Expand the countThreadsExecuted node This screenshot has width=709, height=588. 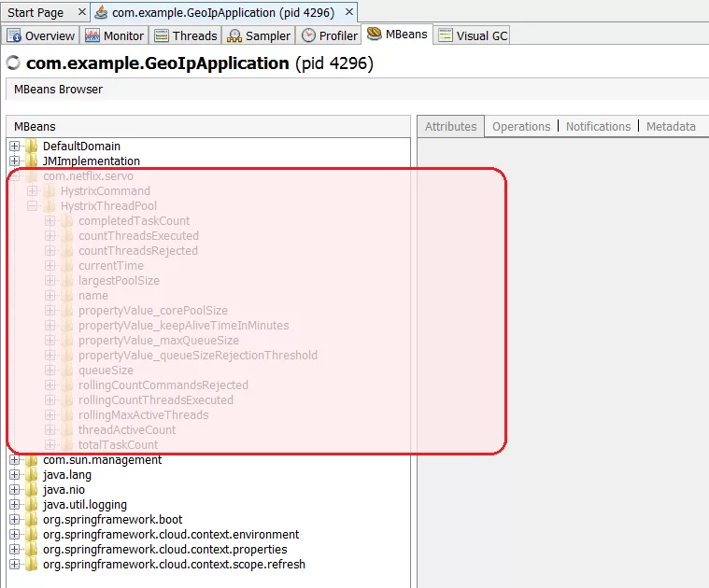pyautogui.click(x=50, y=235)
